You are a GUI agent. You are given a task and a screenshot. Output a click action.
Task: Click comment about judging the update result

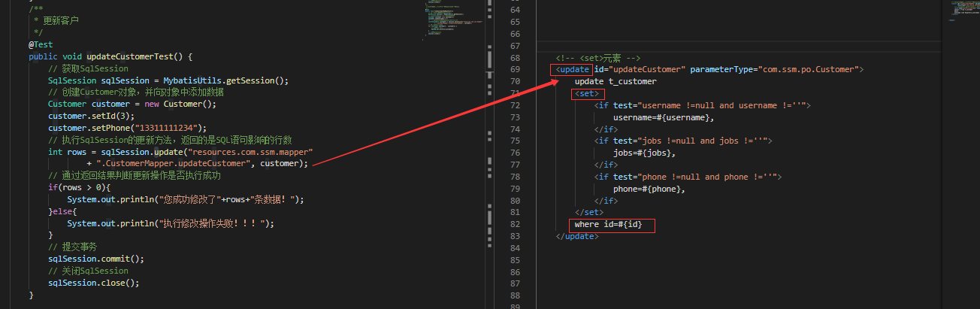pyautogui.click(x=135, y=175)
